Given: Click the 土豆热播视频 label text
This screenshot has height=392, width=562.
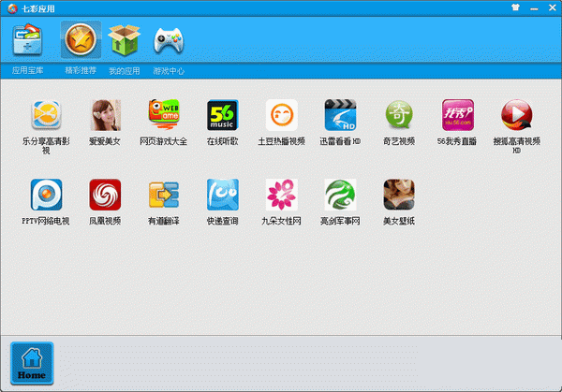Looking at the screenshot, I should coord(281,141).
